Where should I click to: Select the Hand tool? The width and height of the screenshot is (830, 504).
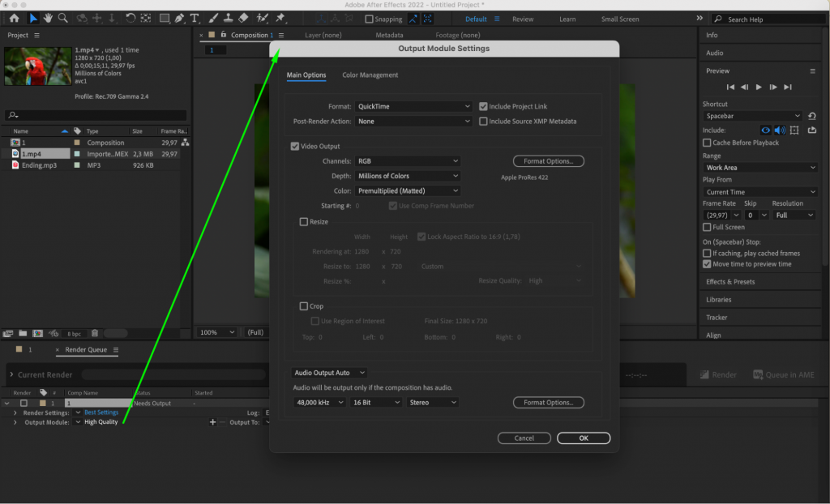tap(48, 18)
